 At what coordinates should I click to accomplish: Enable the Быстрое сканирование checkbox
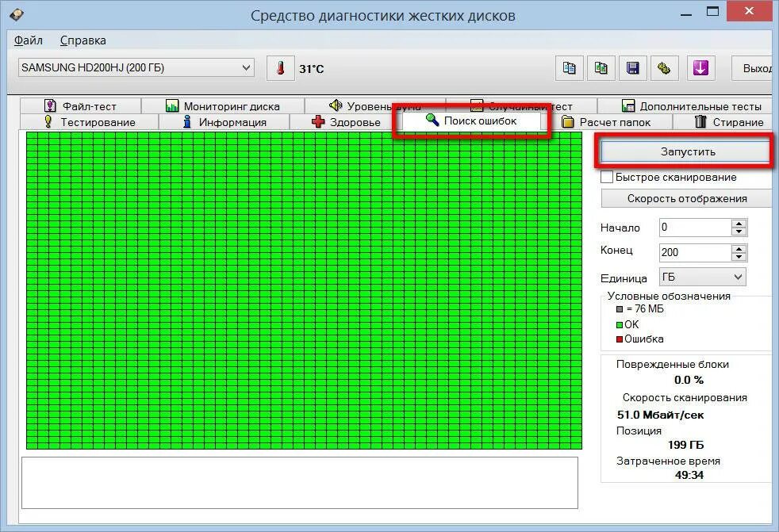click(x=607, y=178)
